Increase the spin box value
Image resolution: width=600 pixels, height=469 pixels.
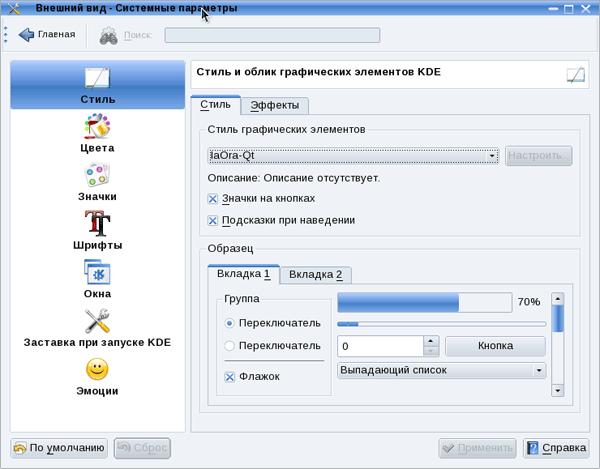click(431, 341)
